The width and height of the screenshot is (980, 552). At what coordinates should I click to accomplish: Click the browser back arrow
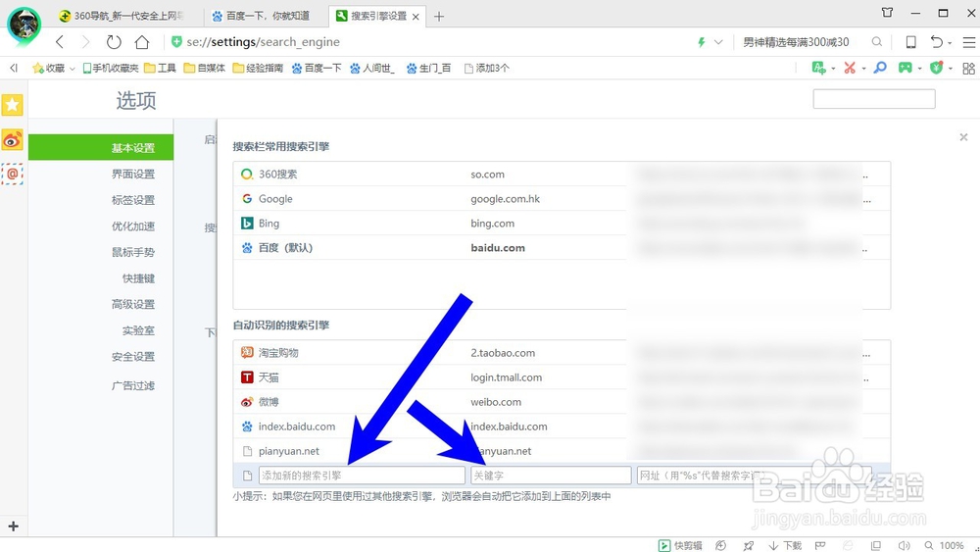pyautogui.click(x=60, y=42)
